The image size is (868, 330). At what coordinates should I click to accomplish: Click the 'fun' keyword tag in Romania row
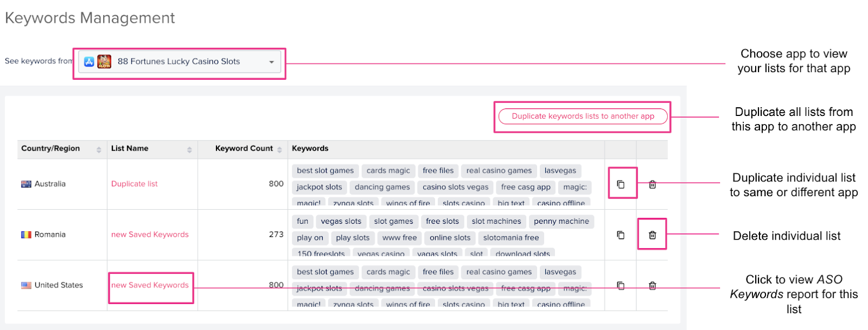pyautogui.click(x=302, y=221)
